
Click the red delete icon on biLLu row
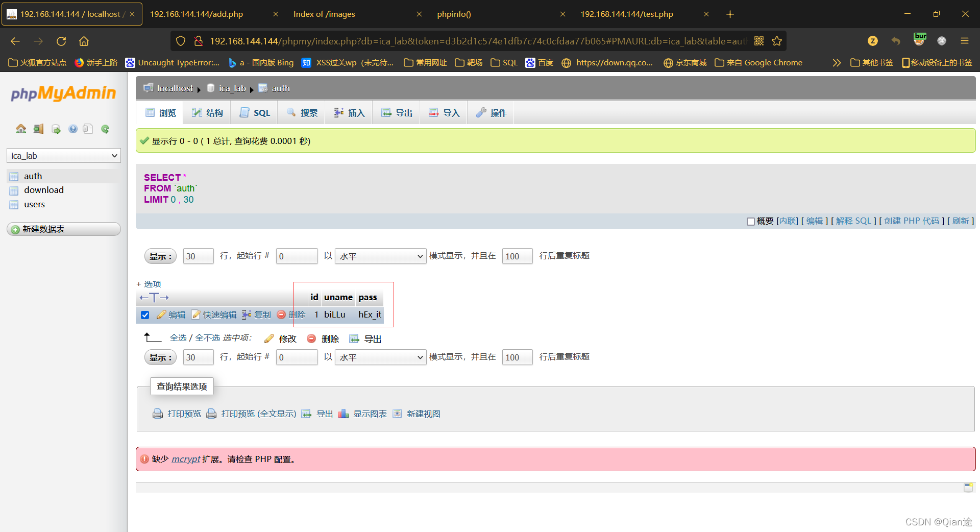point(281,315)
